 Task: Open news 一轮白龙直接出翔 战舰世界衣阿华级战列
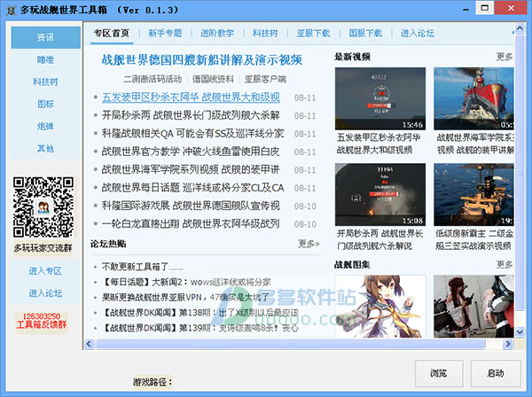pyautogui.click(x=191, y=224)
